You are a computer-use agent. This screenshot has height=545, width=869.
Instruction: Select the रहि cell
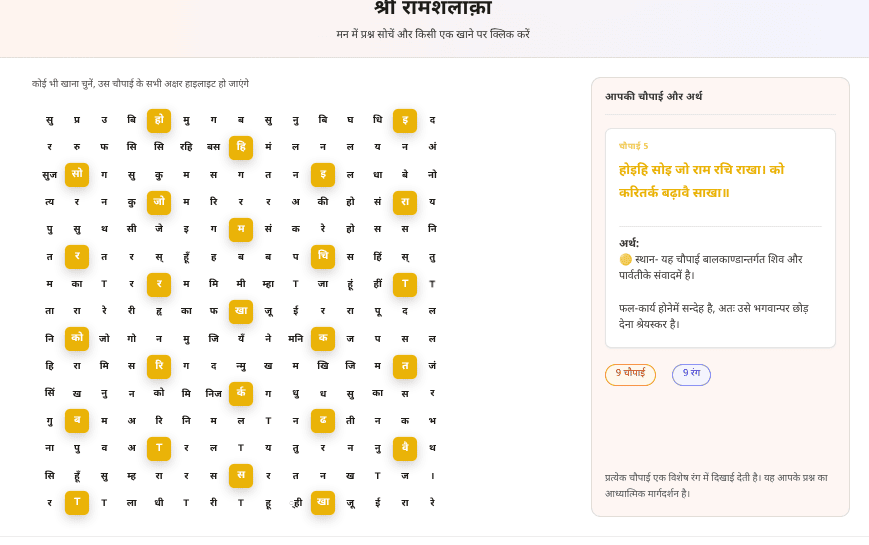pos(186,147)
